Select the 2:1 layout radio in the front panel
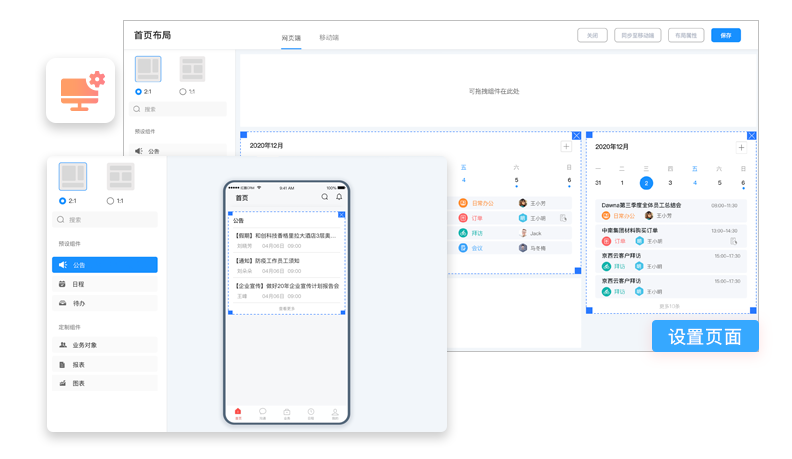Screen dimensions: 792x459 click(63, 201)
